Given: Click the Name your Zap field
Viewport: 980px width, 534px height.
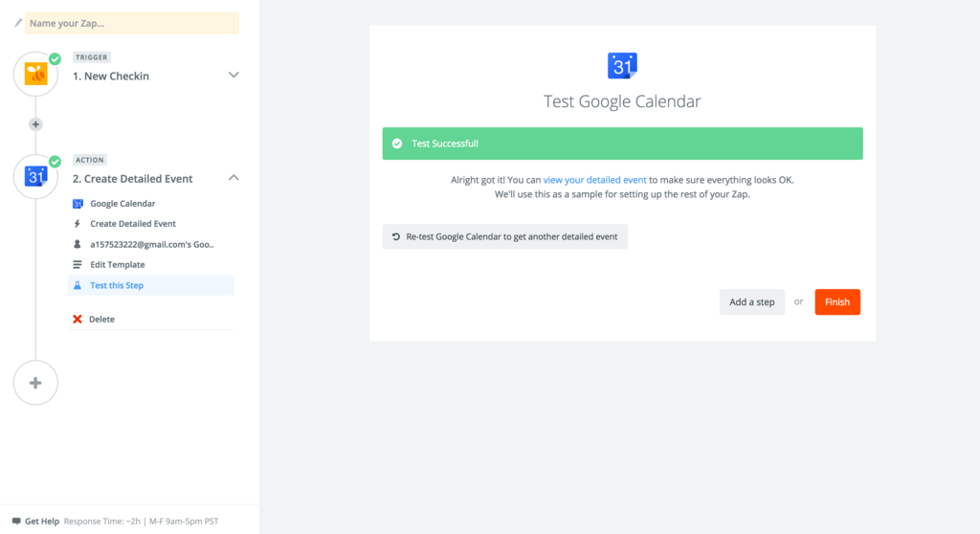Looking at the screenshot, I should [x=132, y=23].
